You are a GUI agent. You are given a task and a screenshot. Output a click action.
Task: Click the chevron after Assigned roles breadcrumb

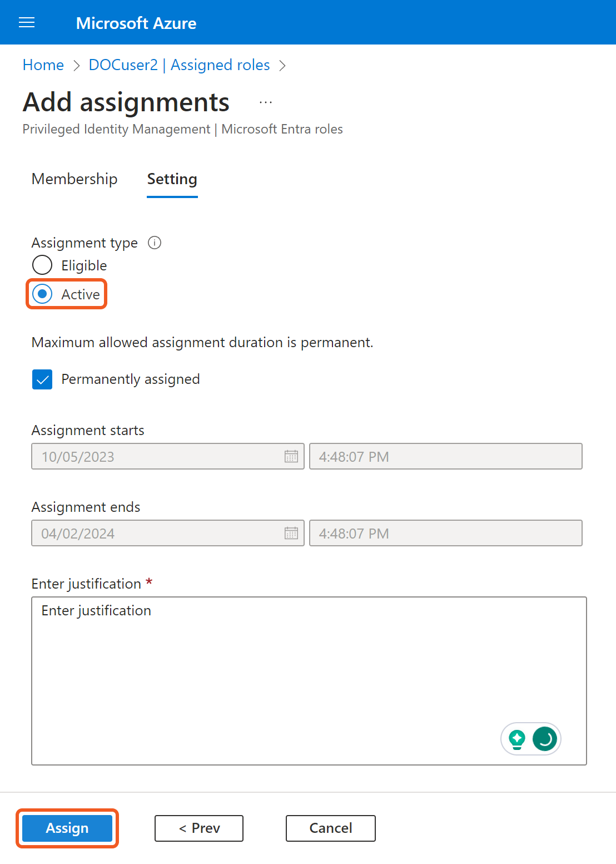[x=282, y=66]
